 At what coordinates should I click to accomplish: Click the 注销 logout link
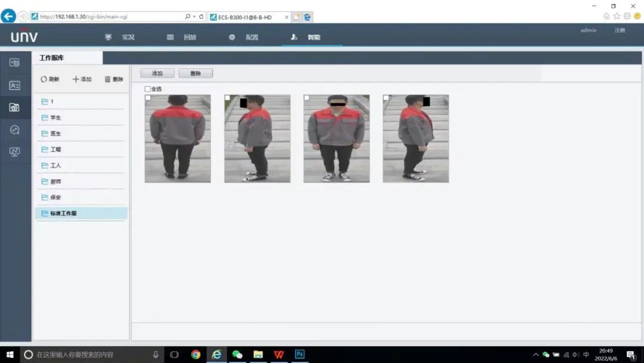pos(620,30)
